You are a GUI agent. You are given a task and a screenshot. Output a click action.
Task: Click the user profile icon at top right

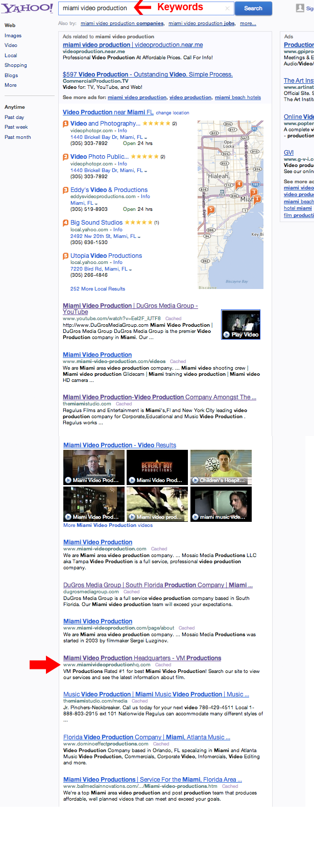coord(300,8)
